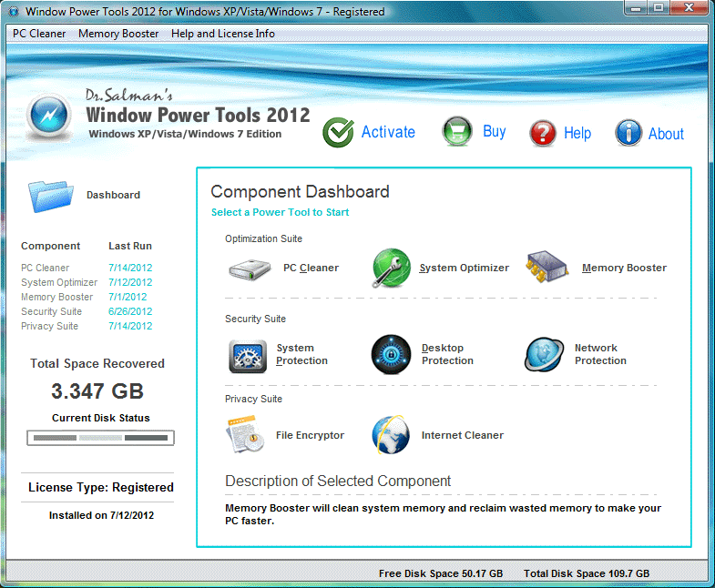Click the Optimization Suite section label

coord(263,238)
